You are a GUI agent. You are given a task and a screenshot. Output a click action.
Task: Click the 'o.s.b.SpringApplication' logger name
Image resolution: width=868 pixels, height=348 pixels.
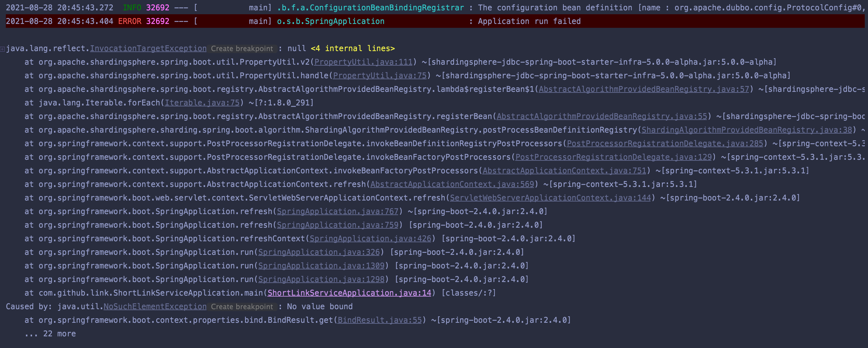[330, 21]
